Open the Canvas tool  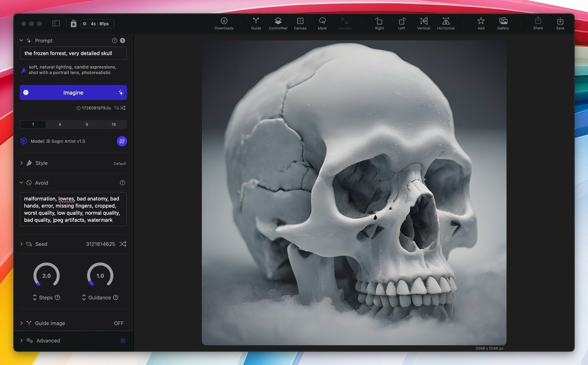300,23
